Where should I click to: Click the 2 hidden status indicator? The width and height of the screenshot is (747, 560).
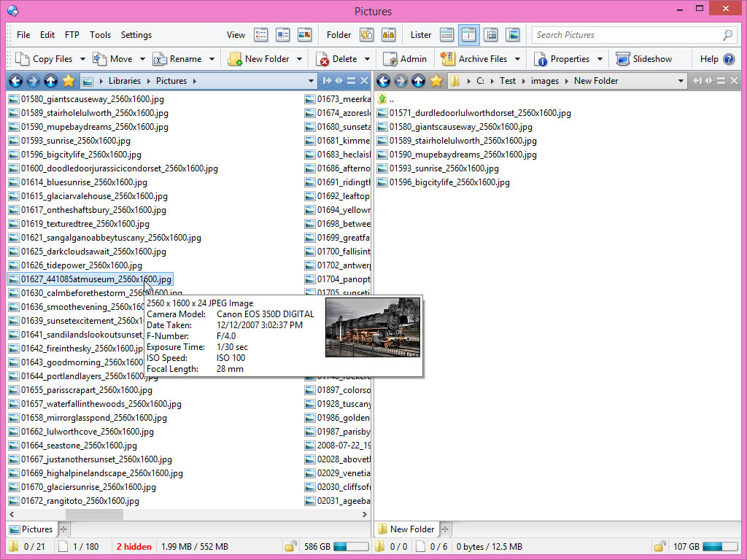(134, 546)
